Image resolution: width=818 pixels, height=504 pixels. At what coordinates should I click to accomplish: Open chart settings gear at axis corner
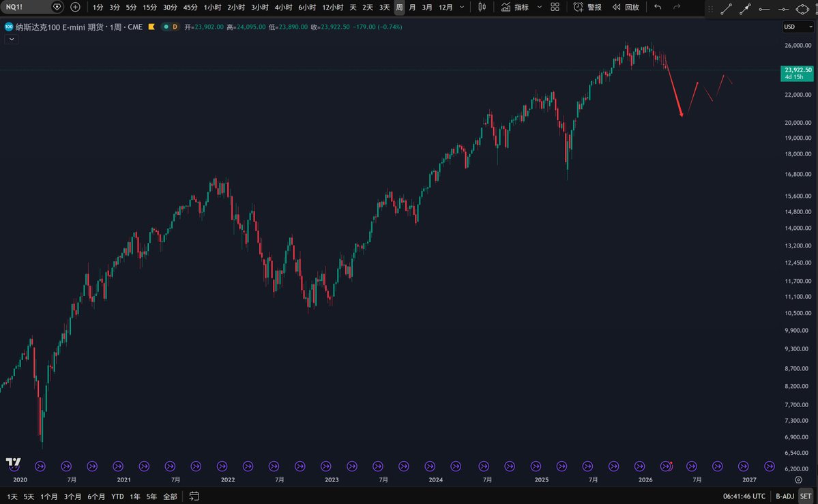point(798,479)
